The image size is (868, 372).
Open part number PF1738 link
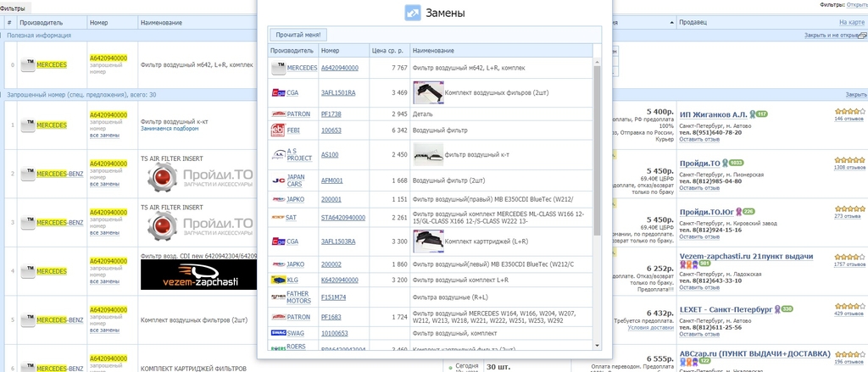tap(333, 114)
